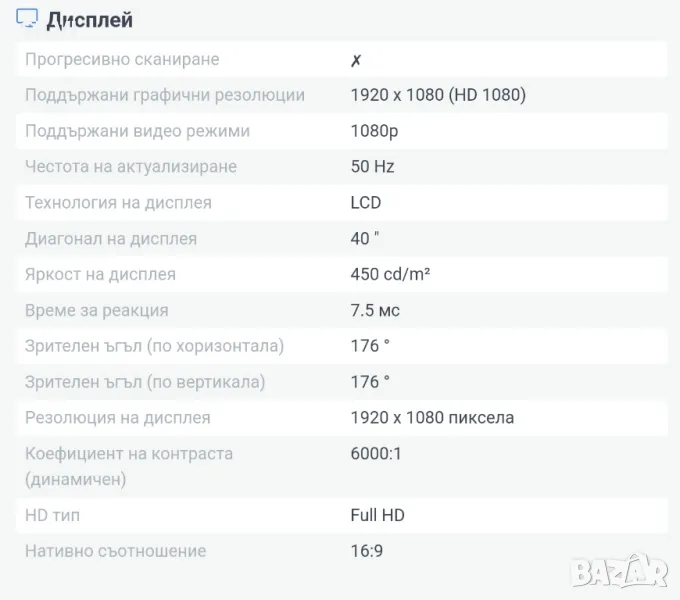This screenshot has width=680, height=600.
Task: Click the cross mark for Прогресивно сканиране
Action: (x=356, y=60)
